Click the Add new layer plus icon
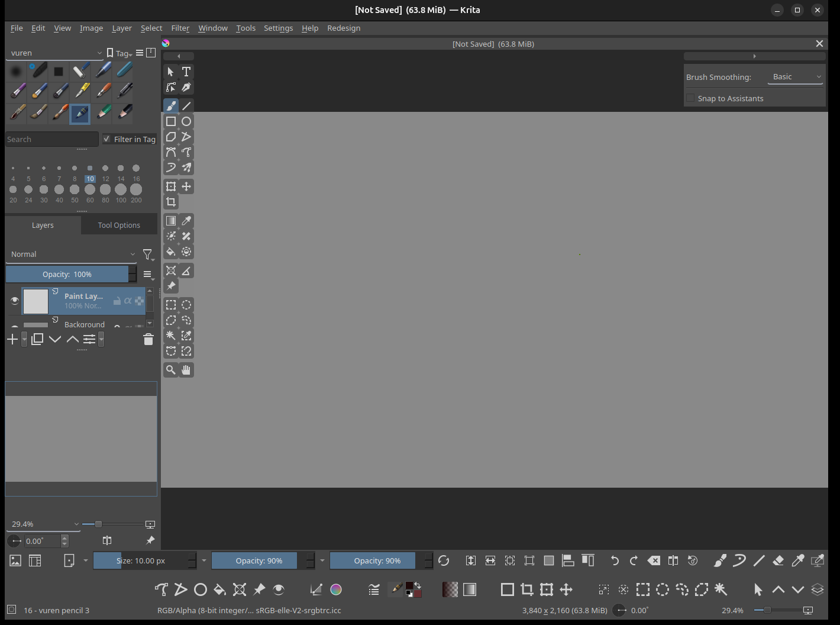Screen dimensions: 840x625 tap(12, 339)
